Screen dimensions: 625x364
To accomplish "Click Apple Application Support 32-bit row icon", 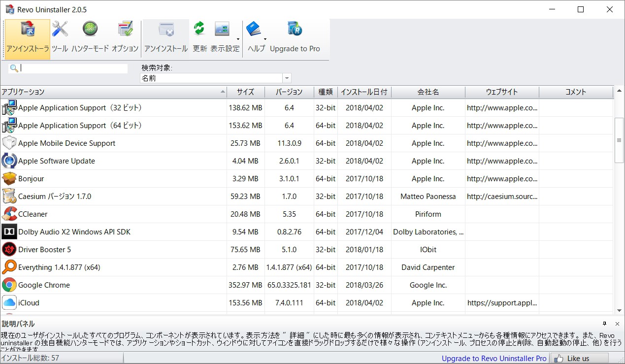I will pyautogui.click(x=9, y=108).
